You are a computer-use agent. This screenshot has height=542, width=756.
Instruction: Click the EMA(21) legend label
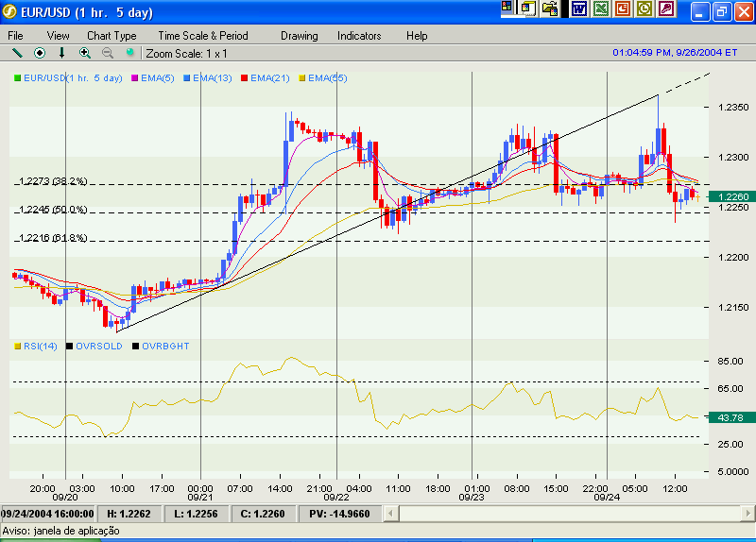coord(270,78)
